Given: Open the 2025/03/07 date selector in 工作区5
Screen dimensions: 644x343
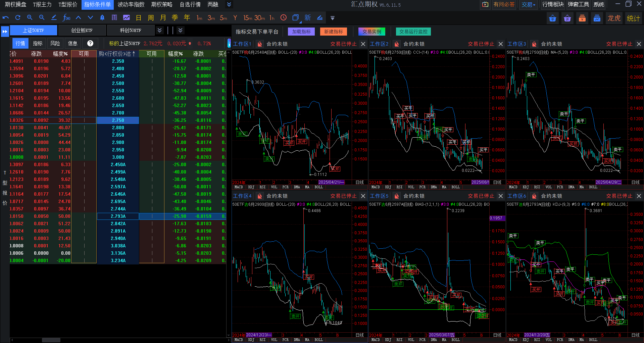Looking at the screenshot, I should [442, 335].
